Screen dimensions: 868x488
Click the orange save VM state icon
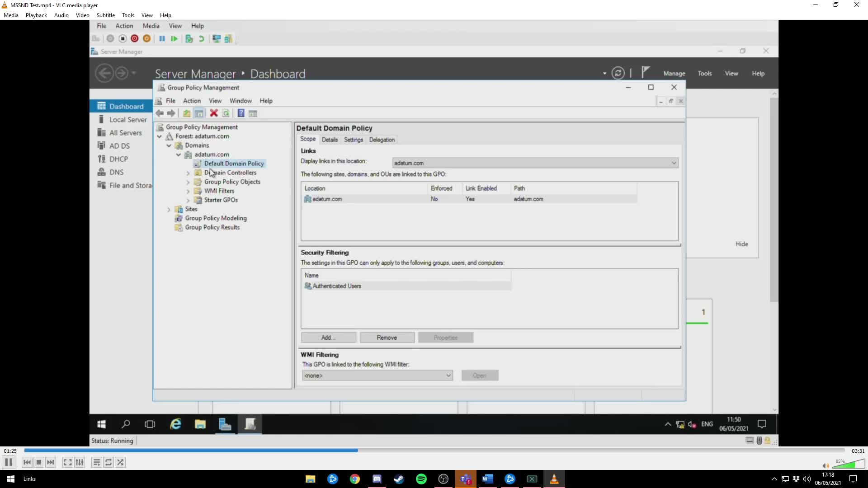pyautogui.click(x=146, y=39)
